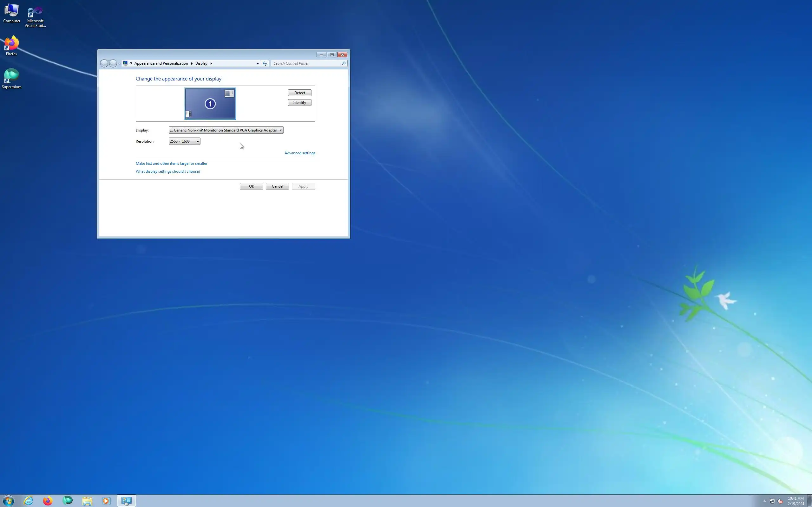
Task: Open Internet Explorer from the taskbar
Action: [29, 501]
